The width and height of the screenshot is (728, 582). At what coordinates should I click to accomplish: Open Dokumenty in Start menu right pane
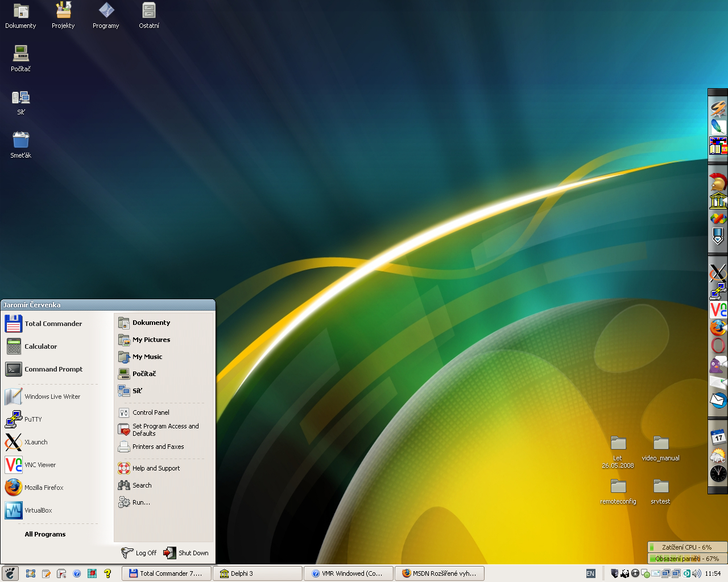click(x=163, y=323)
